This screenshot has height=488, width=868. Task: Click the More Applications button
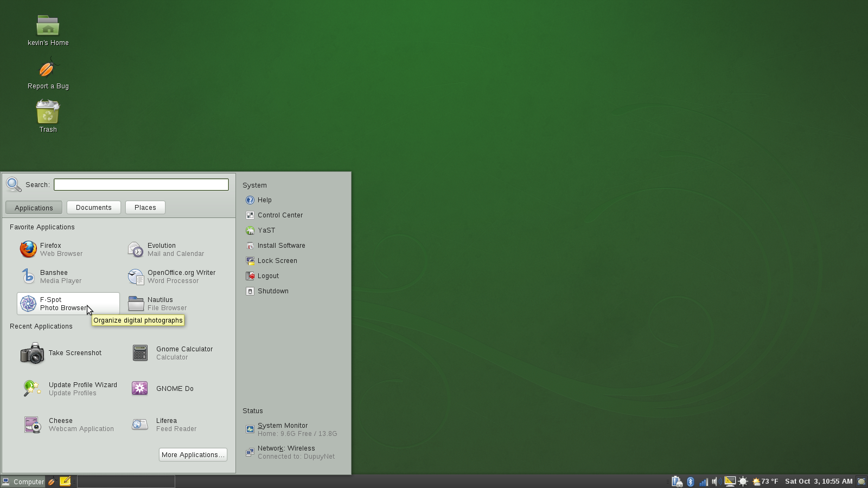click(x=193, y=454)
